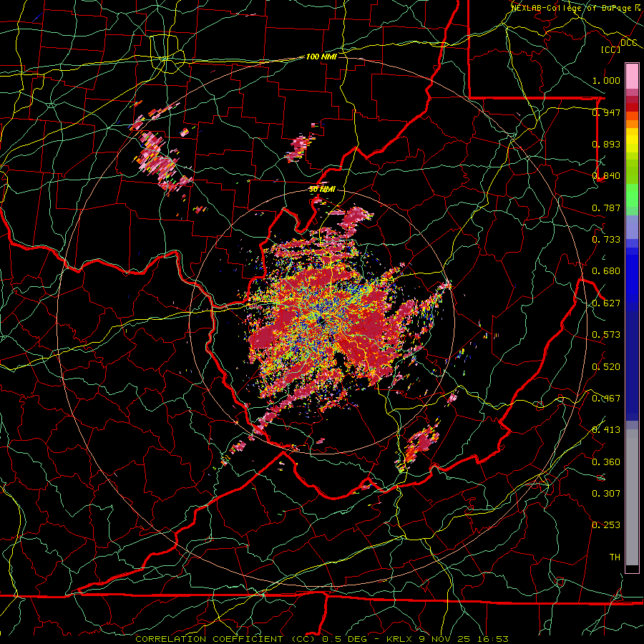The image size is (644, 644).
Task: Pick the 0.733 scale value
Action: 606,239
